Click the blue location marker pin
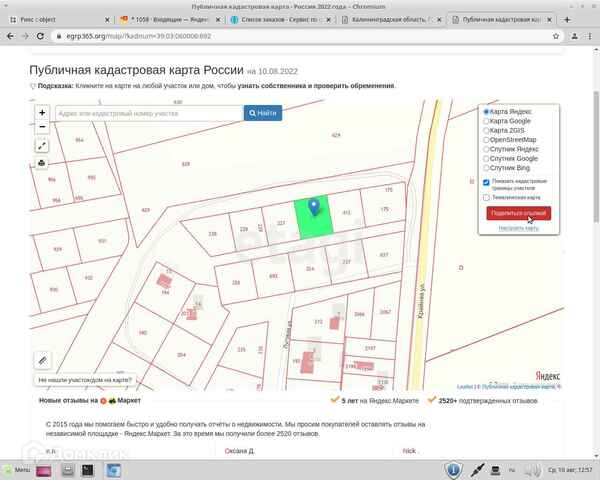The image size is (600, 480). coord(314,207)
